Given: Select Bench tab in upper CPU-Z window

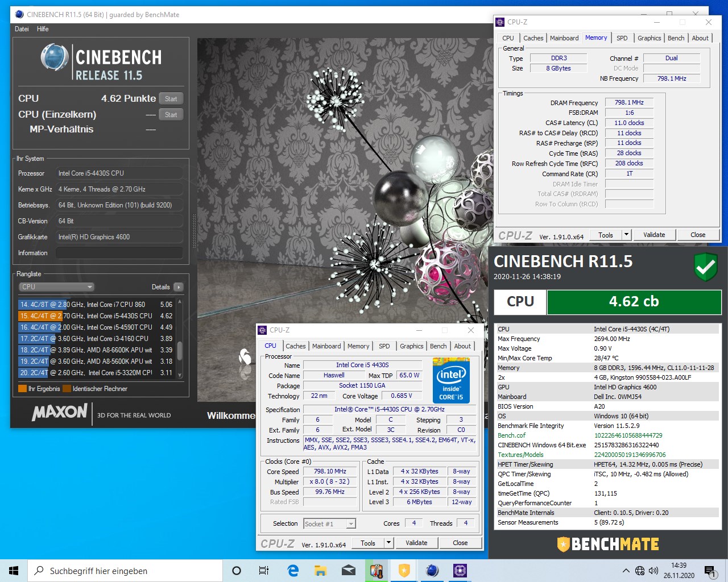Looking at the screenshot, I should tap(676, 38).
